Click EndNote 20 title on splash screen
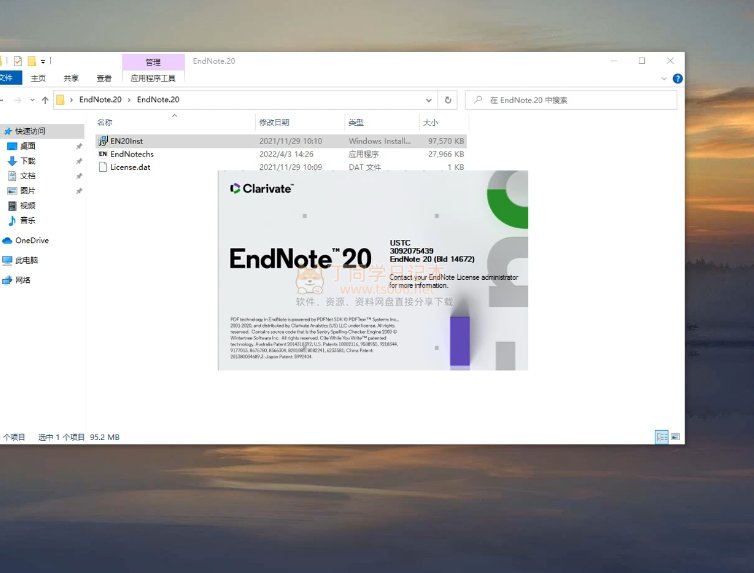 tap(300, 258)
